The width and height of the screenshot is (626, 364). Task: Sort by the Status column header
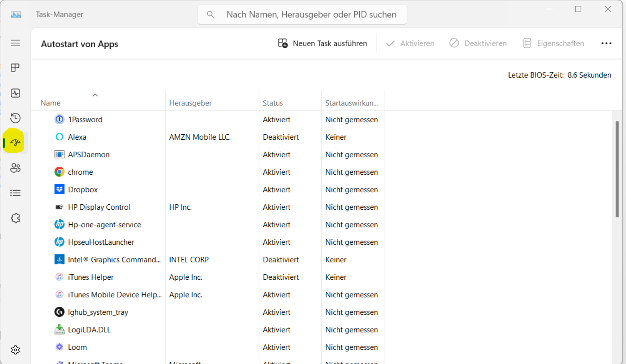tap(273, 103)
